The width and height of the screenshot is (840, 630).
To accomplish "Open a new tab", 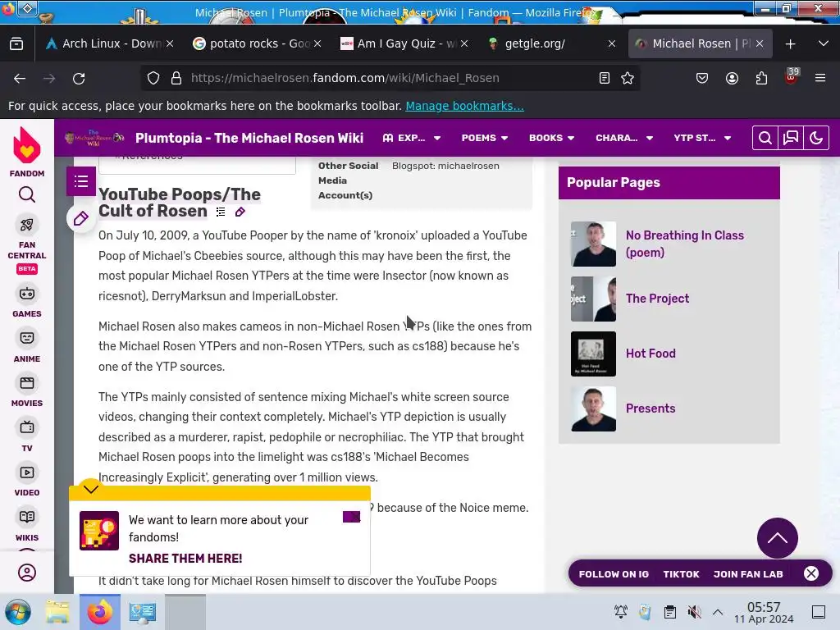I will tap(790, 44).
